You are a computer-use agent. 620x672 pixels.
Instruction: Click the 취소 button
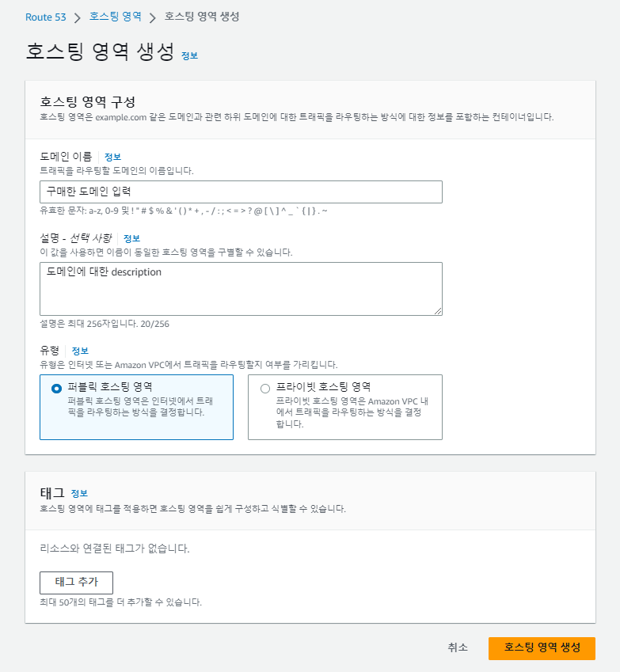coord(458,647)
